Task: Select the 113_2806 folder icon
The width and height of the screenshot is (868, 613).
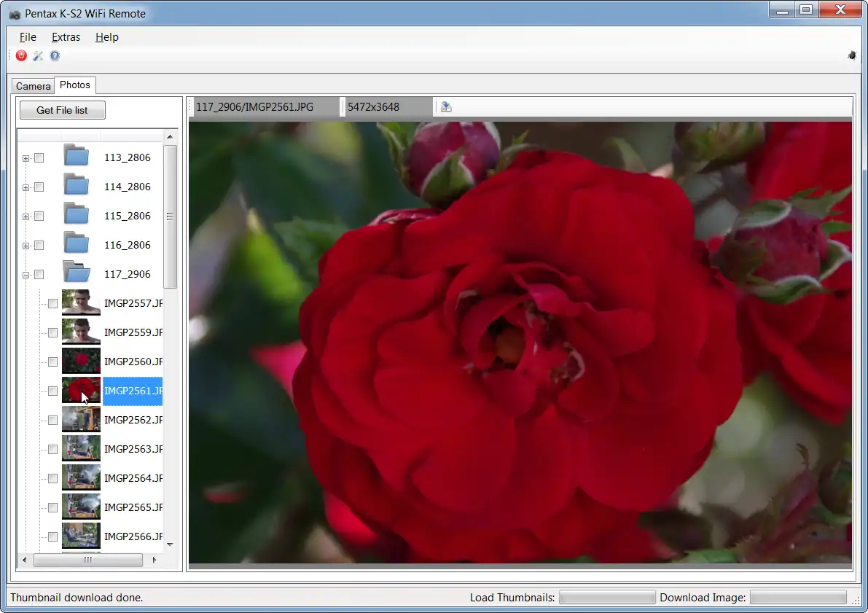Action: pyautogui.click(x=76, y=157)
